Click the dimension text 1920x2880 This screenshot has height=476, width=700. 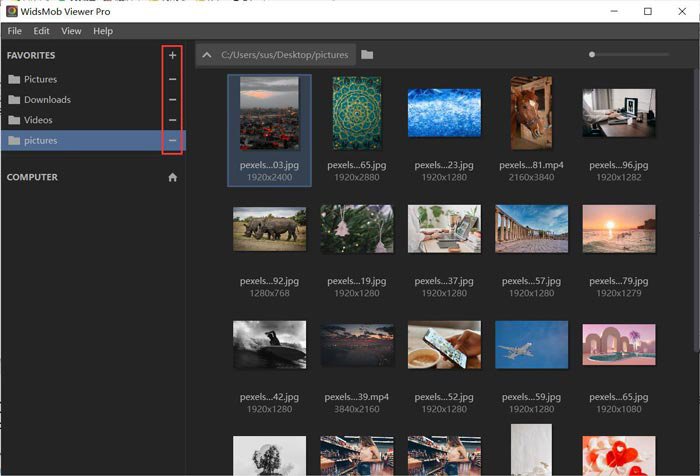tap(357, 177)
